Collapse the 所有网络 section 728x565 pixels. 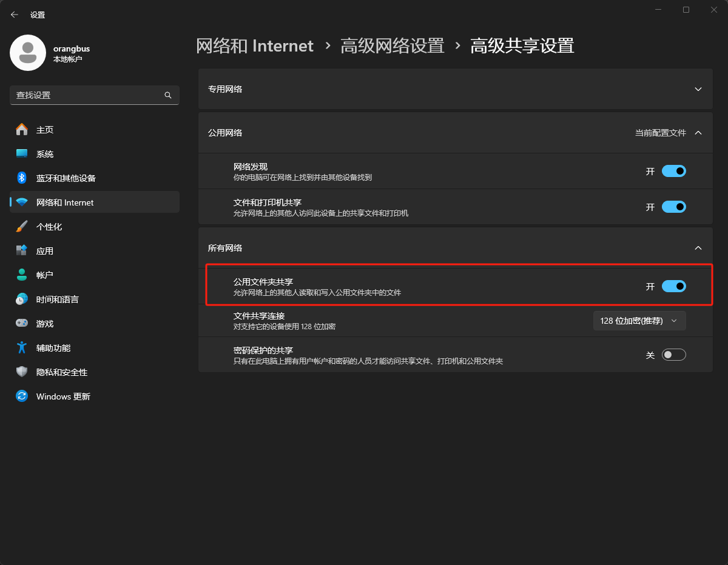click(x=698, y=248)
